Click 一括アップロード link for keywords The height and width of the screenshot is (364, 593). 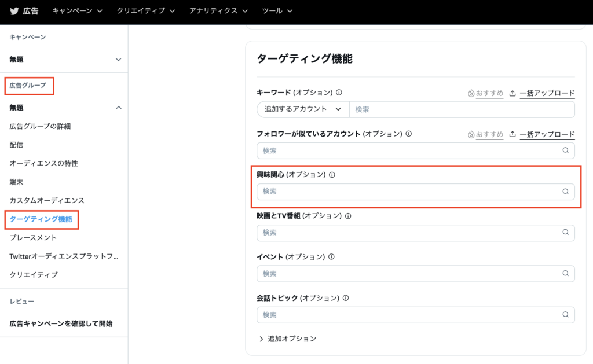coord(542,93)
